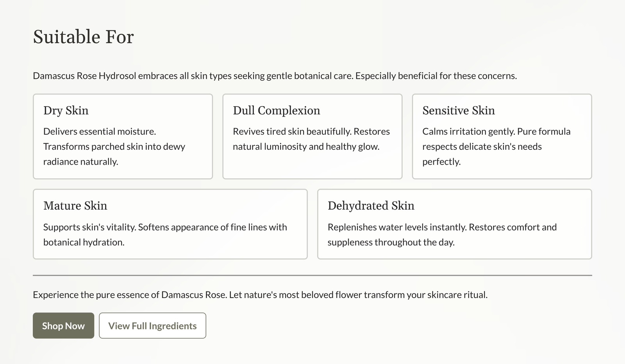Image resolution: width=625 pixels, height=364 pixels.
Task: Click the Dehydrated Skin title text
Action: (x=371, y=206)
